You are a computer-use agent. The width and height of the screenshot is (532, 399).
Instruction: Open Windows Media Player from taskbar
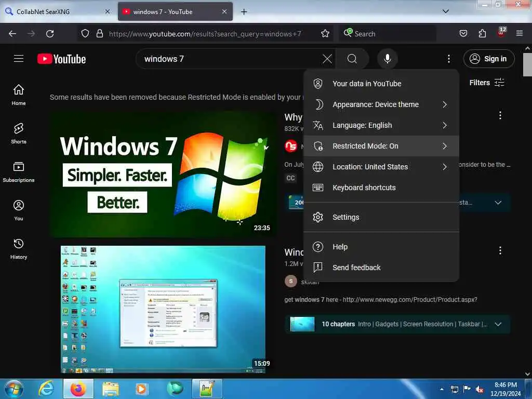pos(141,389)
